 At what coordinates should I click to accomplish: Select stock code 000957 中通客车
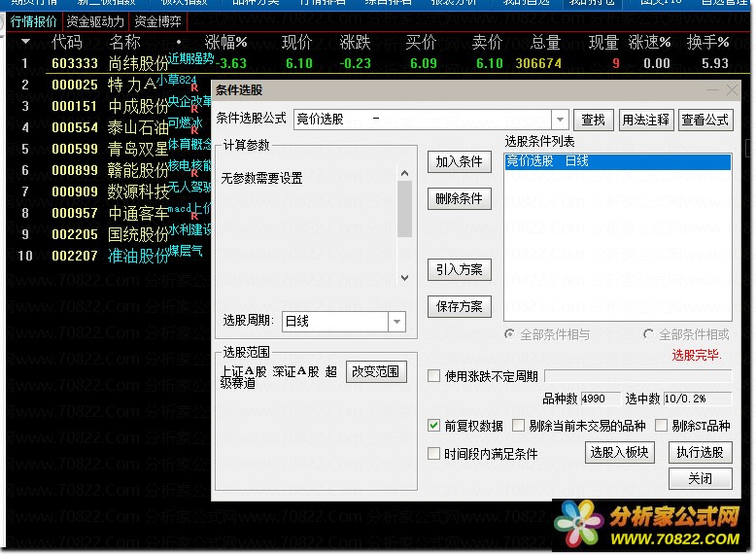pyautogui.click(x=75, y=213)
